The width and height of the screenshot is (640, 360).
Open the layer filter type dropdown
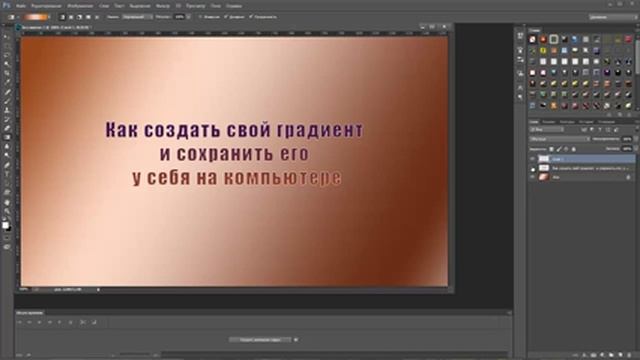(547, 129)
